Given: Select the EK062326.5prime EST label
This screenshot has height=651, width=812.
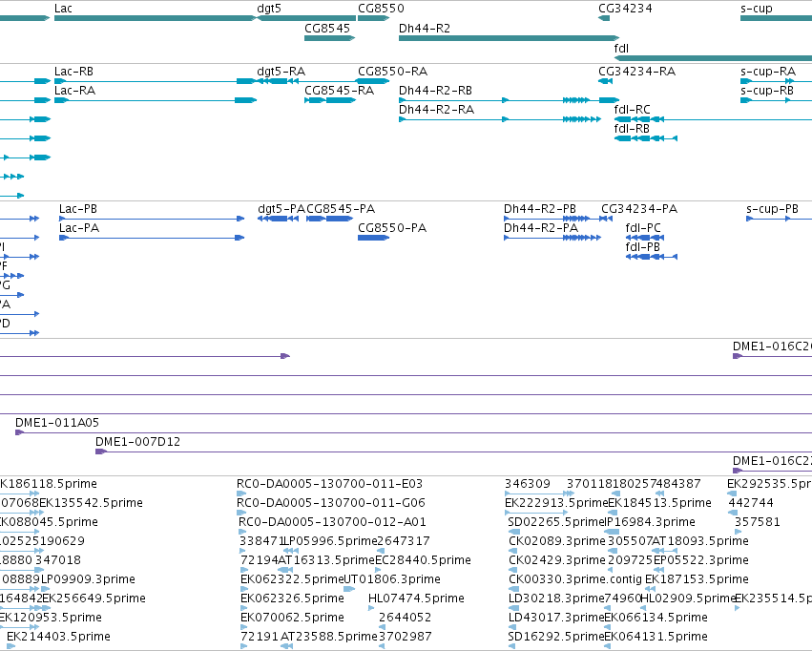Looking at the screenshot, I should click(x=292, y=598).
